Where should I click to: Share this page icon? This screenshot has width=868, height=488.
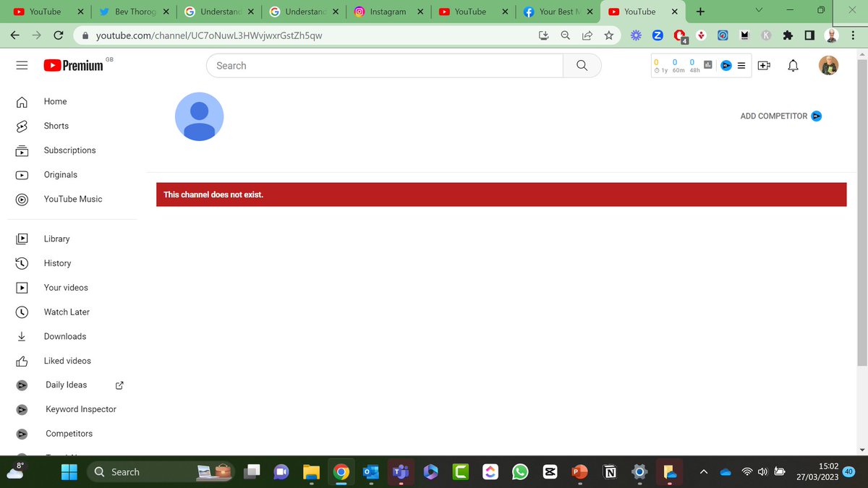pyautogui.click(x=587, y=35)
